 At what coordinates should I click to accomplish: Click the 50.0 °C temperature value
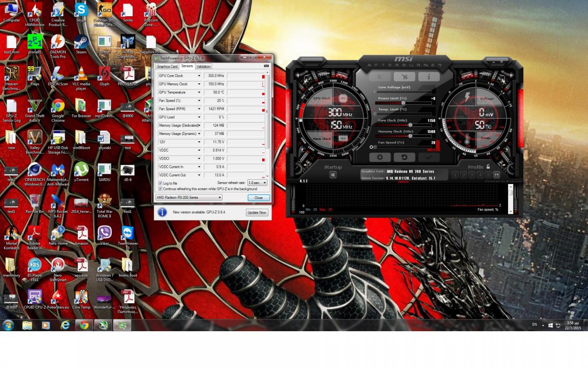coord(215,92)
